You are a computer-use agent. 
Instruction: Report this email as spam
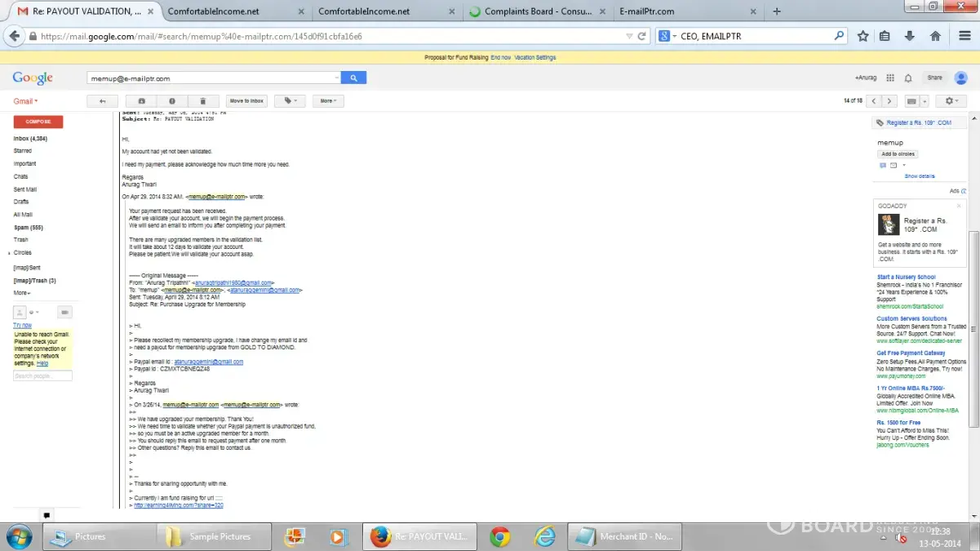(x=172, y=101)
